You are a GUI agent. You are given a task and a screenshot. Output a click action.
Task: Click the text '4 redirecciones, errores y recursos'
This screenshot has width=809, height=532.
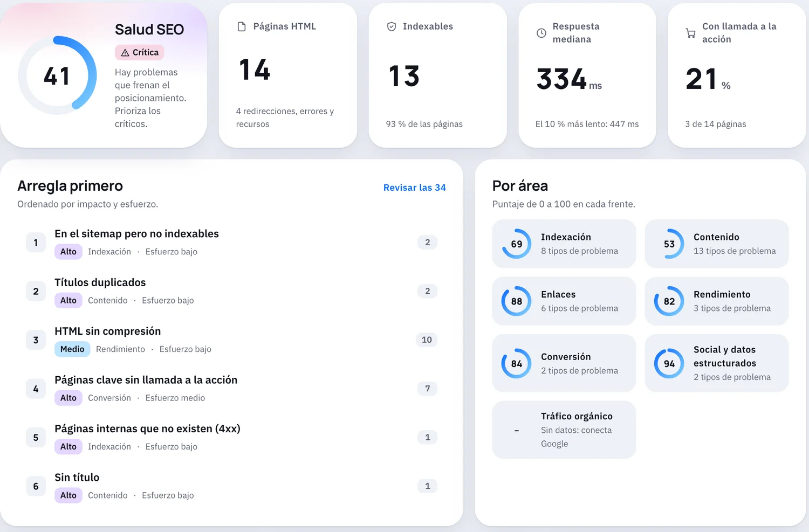[285, 118]
